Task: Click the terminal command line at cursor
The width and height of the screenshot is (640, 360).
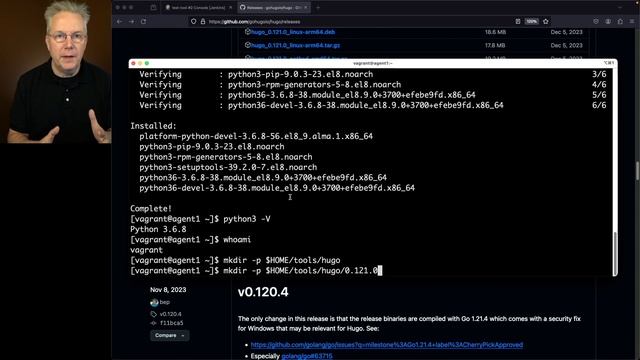Action: [256, 271]
